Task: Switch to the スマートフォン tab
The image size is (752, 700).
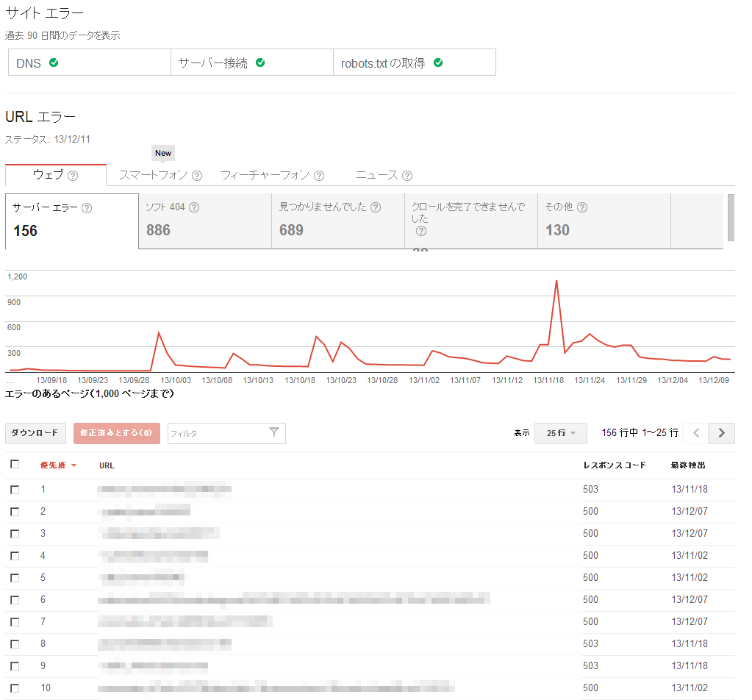Action: (x=153, y=175)
